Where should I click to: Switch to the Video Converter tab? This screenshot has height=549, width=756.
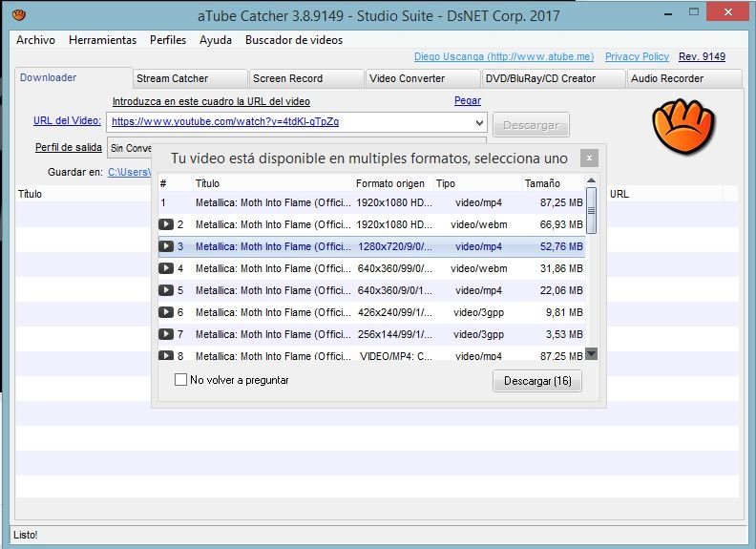pos(422,78)
